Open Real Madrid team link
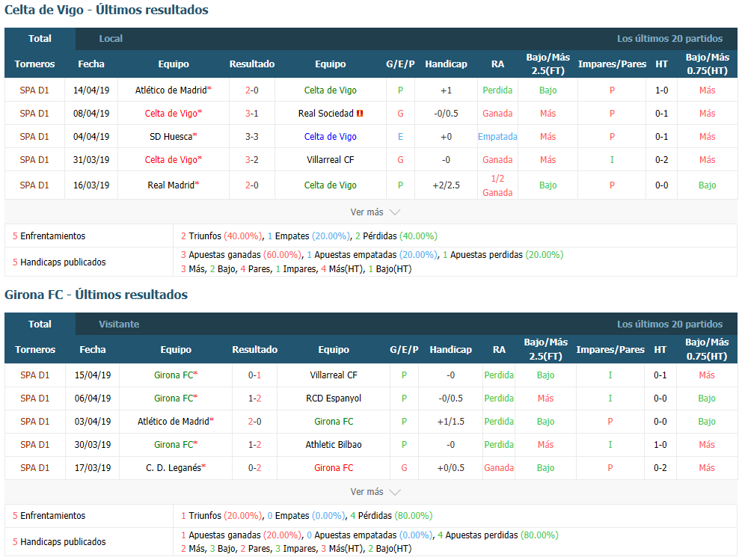Screen dimensions: 742x560 pyautogui.click(x=171, y=185)
